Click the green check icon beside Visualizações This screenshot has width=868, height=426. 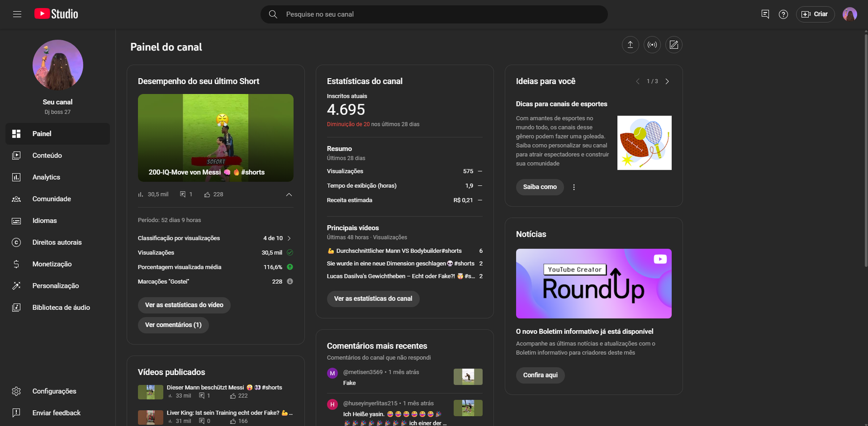click(x=290, y=252)
